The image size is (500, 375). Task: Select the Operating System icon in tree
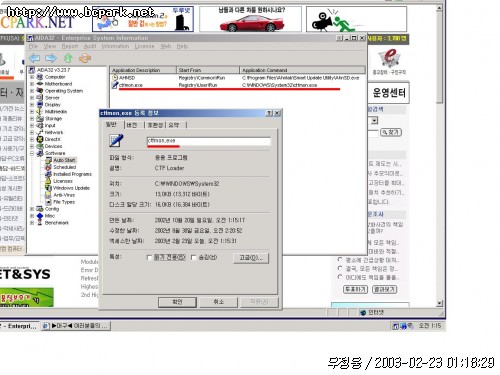(40, 91)
